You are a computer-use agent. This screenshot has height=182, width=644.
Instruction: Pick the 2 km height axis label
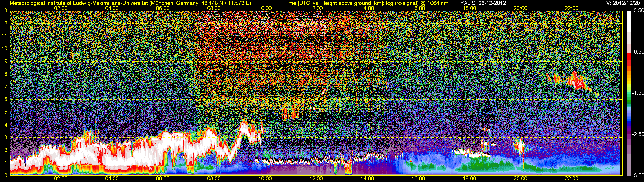click(x=6, y=150)
